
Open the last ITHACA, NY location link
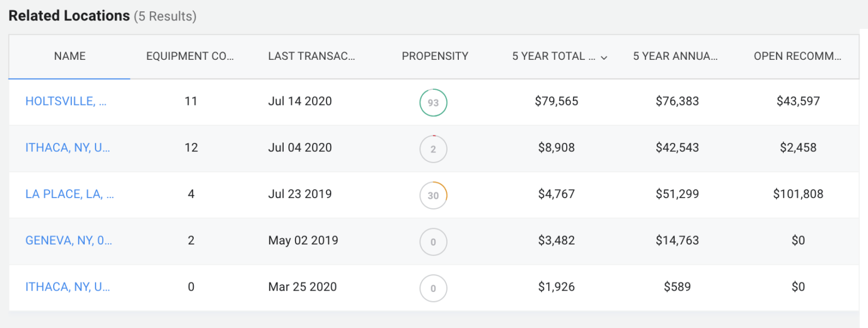(68, 287)
